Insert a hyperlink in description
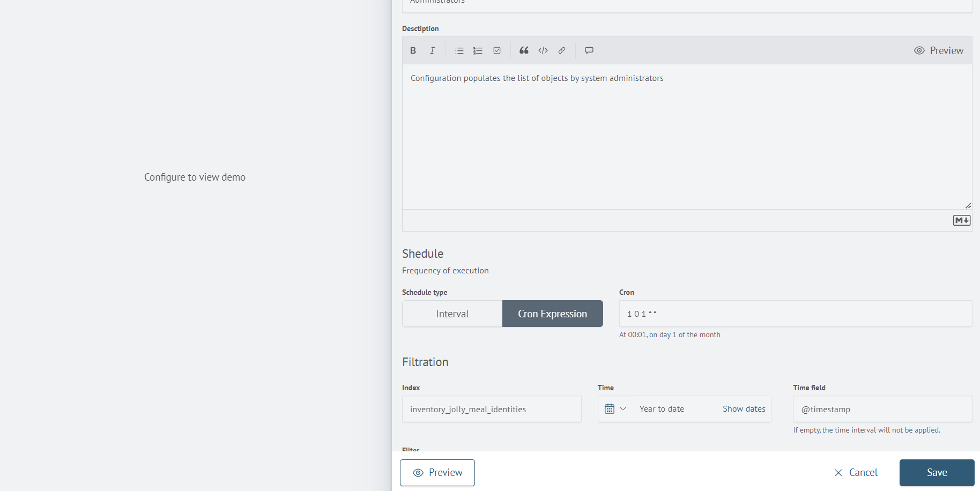Screen dimensions: 980x491 pos(562,50)
